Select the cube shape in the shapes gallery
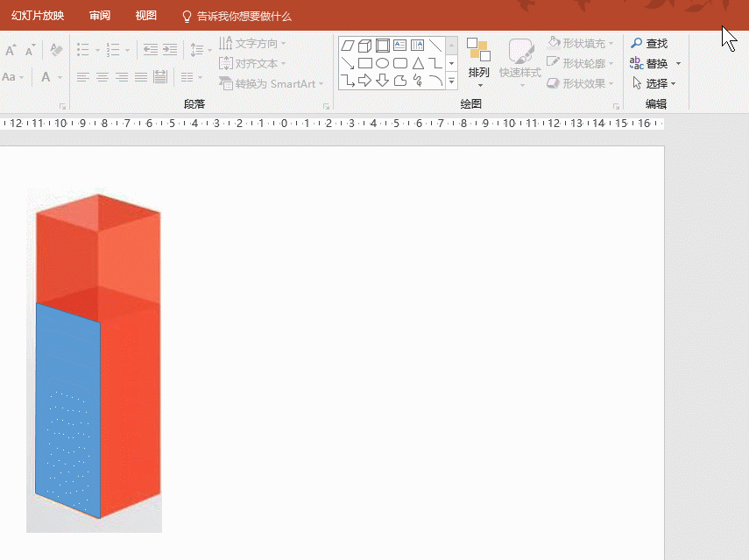The image size is (749, 560). [x=365, y=46]
